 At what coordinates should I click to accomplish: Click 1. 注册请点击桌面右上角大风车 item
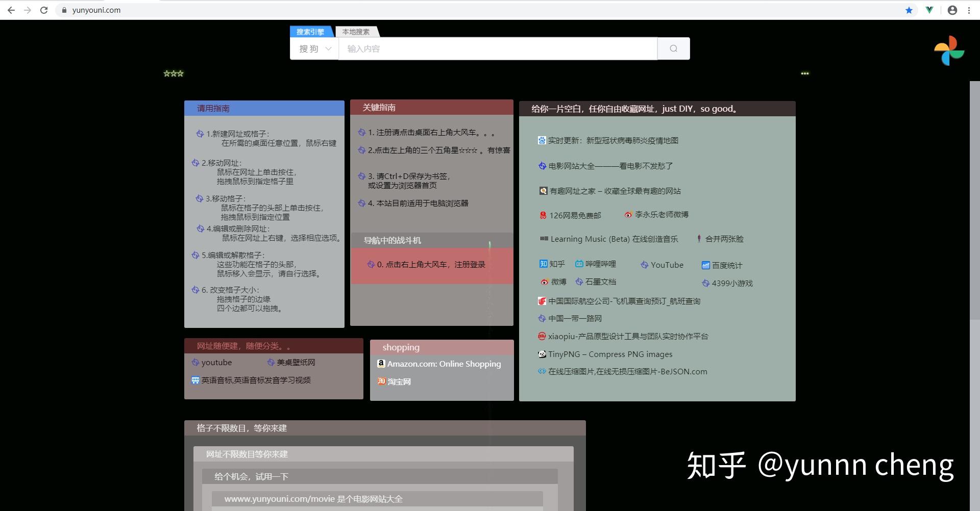coord(427,132)
